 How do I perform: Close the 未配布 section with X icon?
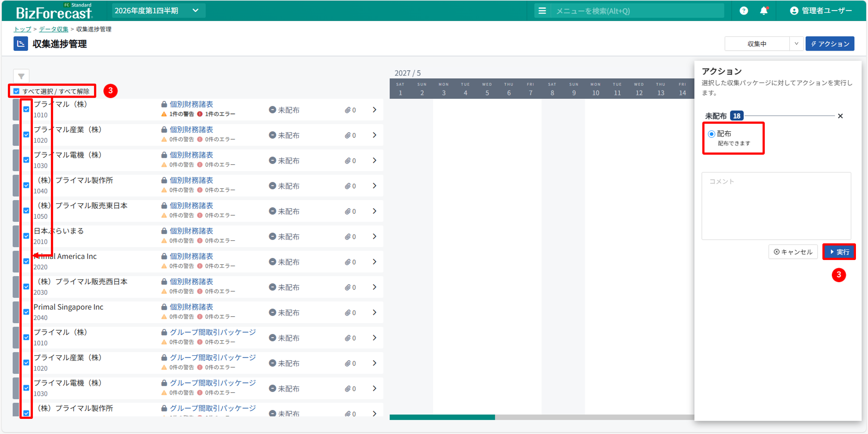[840, 116]
